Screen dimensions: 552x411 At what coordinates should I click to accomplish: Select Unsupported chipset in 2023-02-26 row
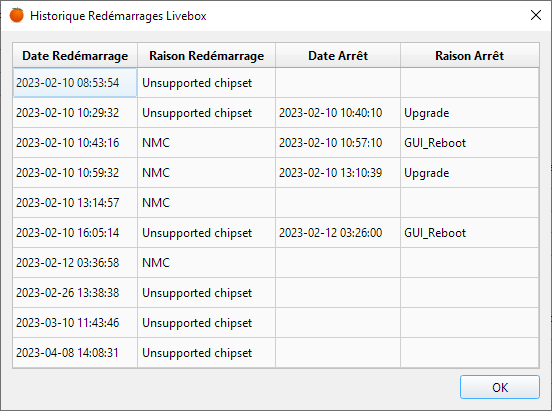point(206,293)
